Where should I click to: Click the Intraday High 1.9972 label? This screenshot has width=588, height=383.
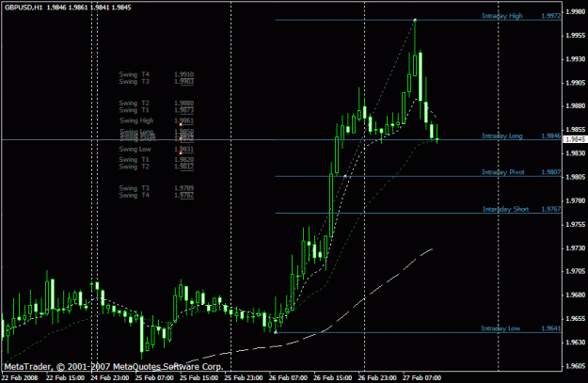[521, 16]
